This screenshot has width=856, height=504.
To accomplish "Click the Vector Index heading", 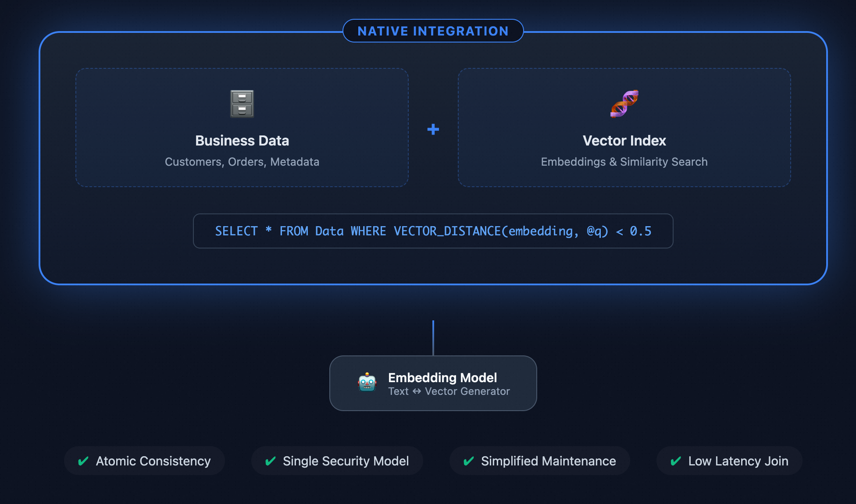I will [624, 141].
